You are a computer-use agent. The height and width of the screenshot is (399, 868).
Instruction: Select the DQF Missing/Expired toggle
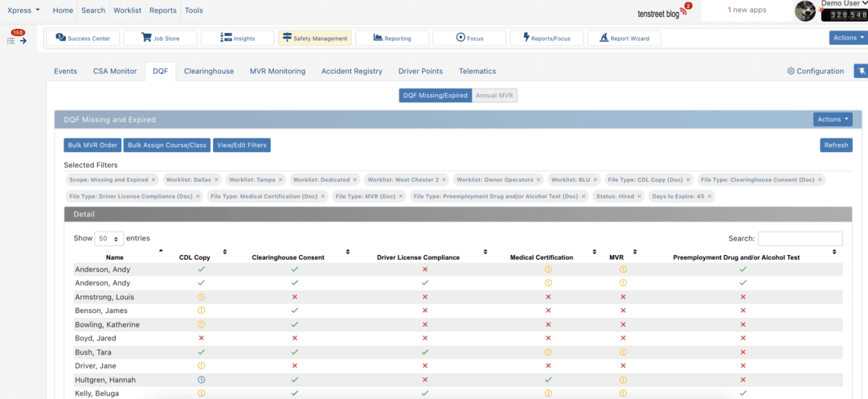coord(435,95)
